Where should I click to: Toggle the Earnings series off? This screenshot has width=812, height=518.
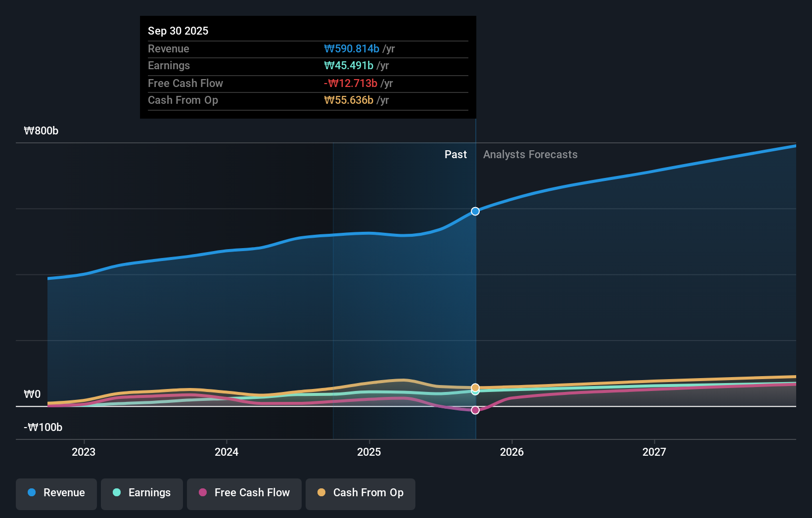coord(141,493)
